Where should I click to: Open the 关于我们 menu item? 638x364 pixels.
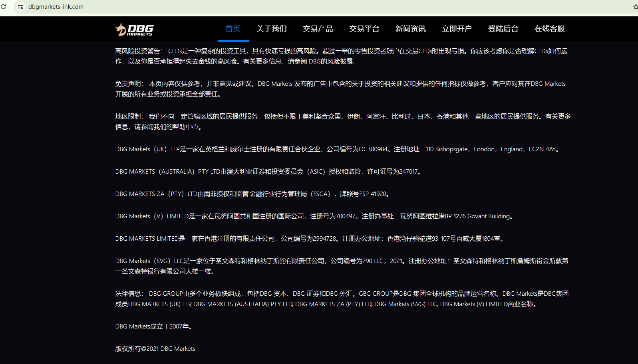pyautogui.click(x=272, y=29)
